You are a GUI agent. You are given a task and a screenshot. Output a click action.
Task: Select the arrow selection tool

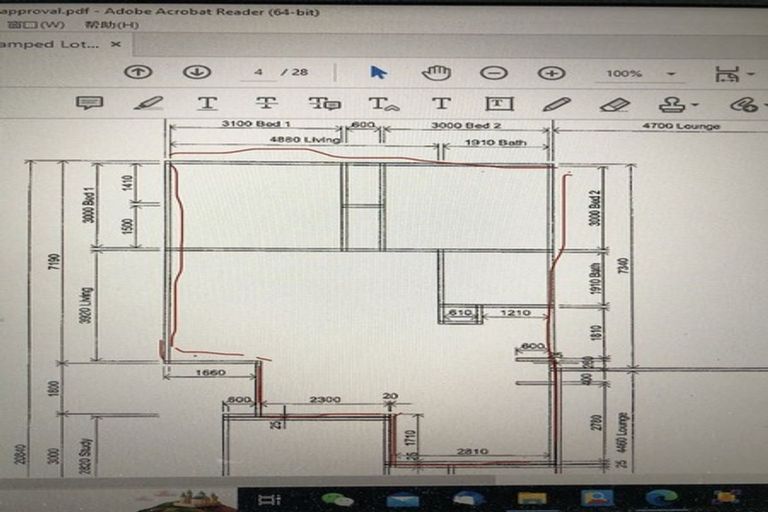pos(378,72)
